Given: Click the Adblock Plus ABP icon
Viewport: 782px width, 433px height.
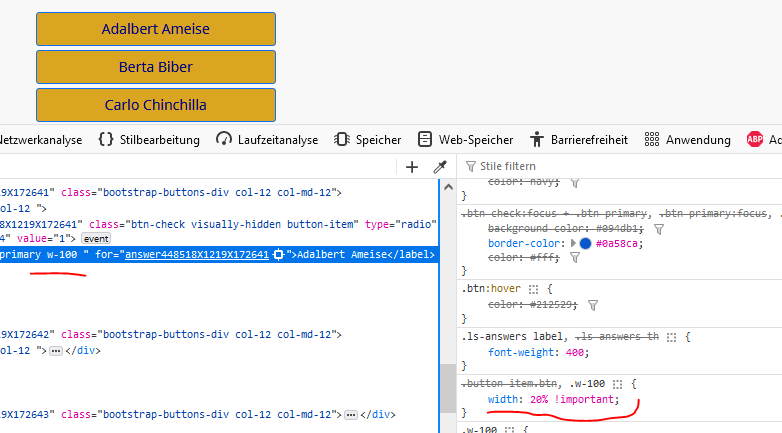Looking at the screenshot, I should 754,140.
